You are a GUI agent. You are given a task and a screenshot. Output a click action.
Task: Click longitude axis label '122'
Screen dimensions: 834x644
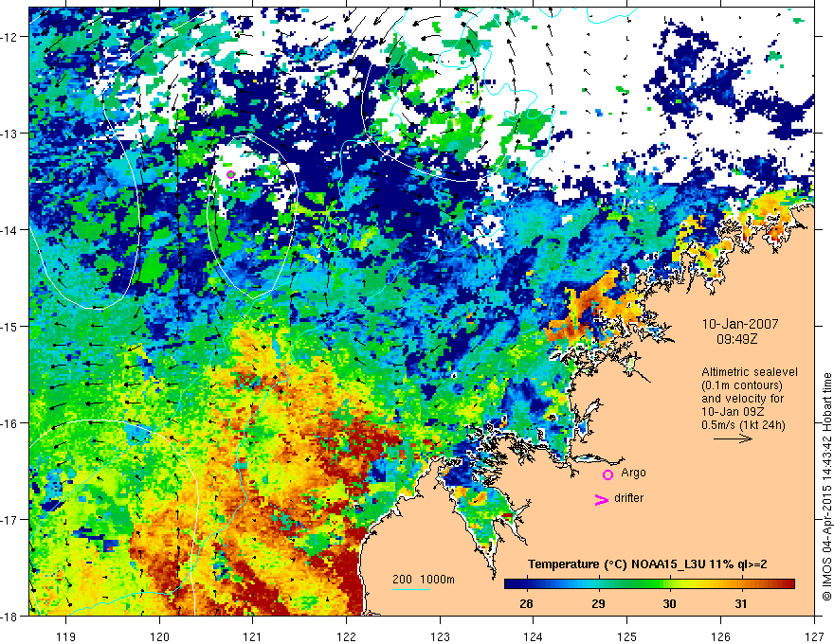coord(346,636)
